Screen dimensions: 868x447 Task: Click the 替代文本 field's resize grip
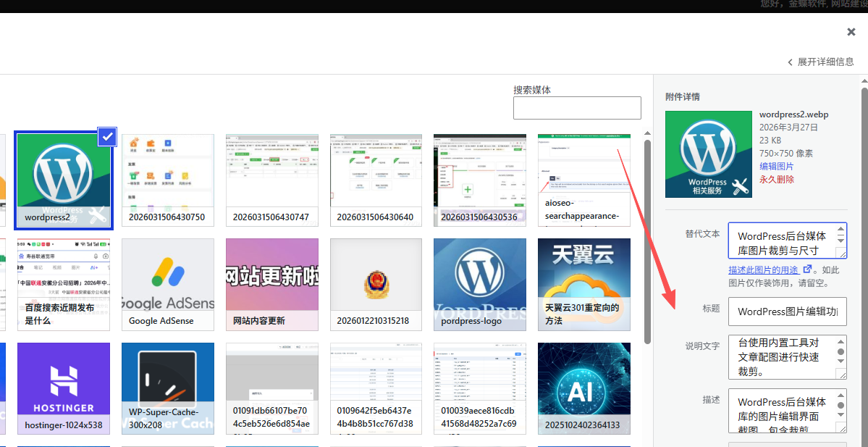pyautogui.click(x=841, y=253)
